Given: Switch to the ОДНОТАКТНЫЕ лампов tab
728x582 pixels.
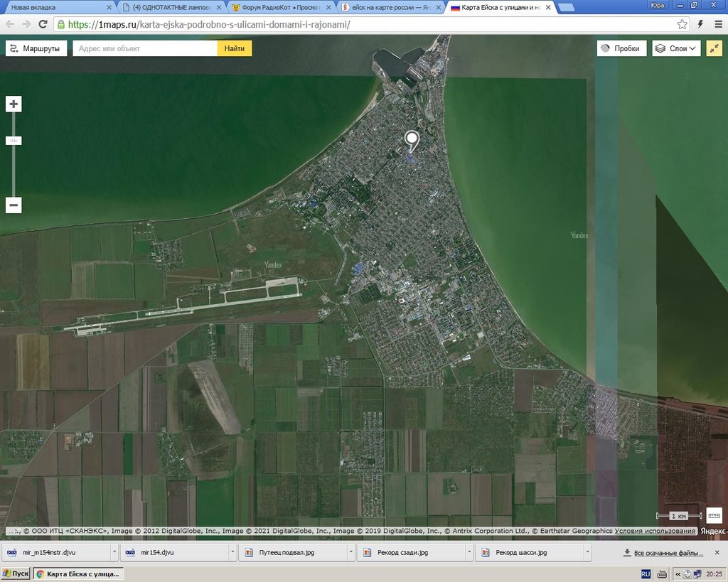Looking at the screenshot, I should tap(169, 7).
